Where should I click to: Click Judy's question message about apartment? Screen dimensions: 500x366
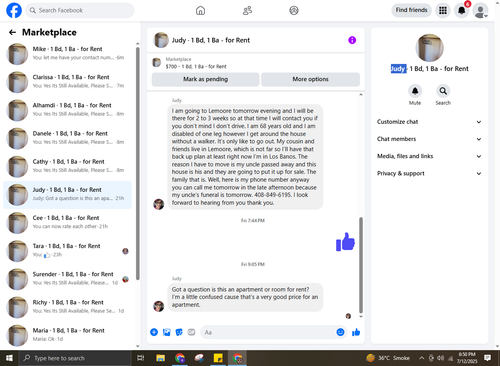click(245, 297)
